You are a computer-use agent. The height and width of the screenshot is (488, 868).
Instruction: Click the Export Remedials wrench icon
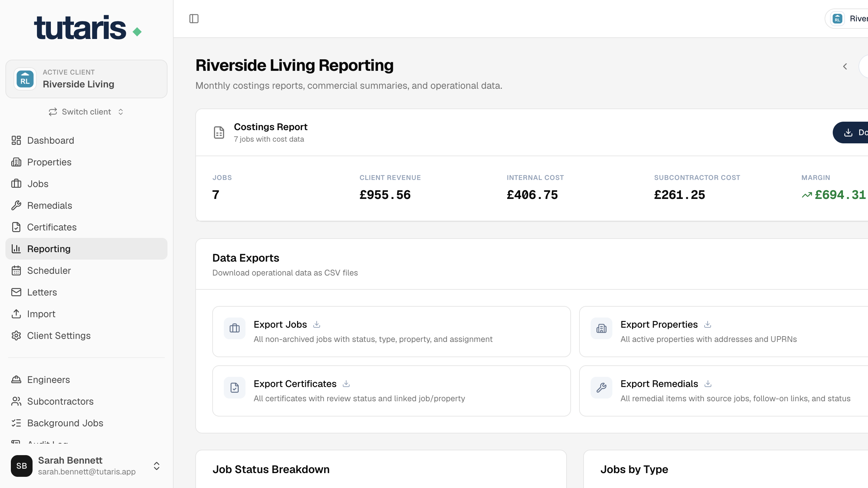601,388
